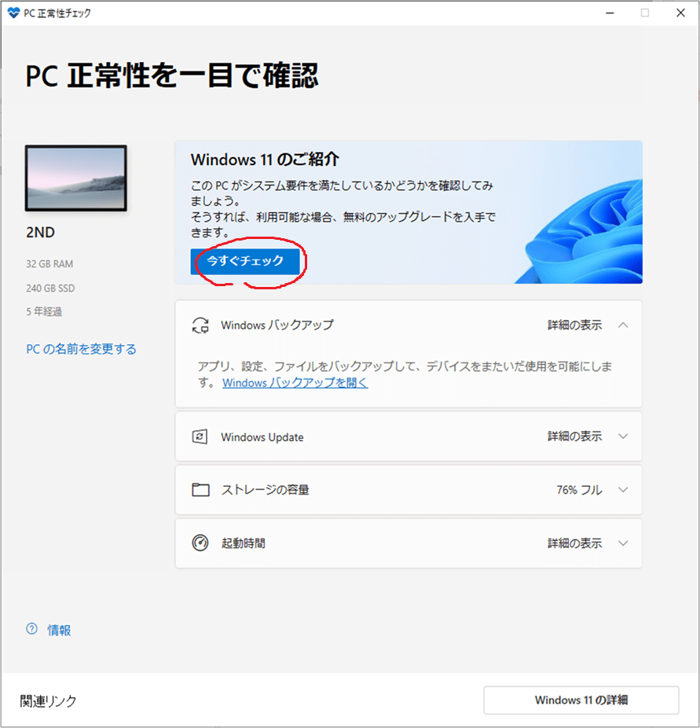Click 76% フル storage value

[x=579, y=490]
